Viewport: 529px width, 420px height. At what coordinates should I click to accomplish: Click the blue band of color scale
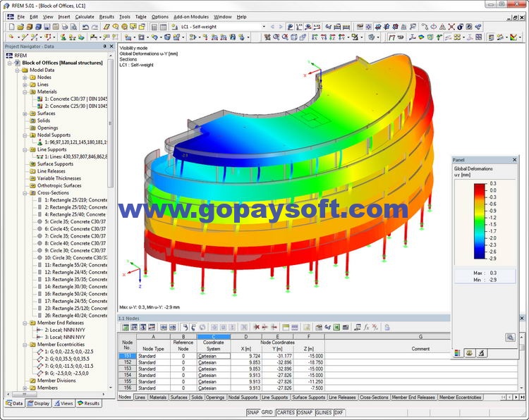point(480,251)
